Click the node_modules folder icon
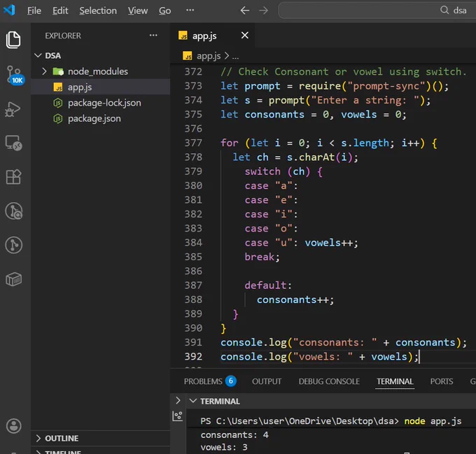476x454 pixels. coord(58,71)
